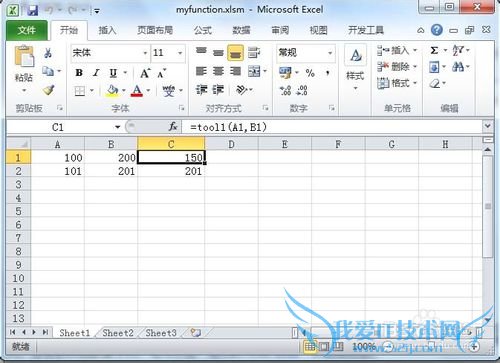Viewport: 500px width, 363px height.
Task: Decrease font size with small A
Action: coord(162,73)
